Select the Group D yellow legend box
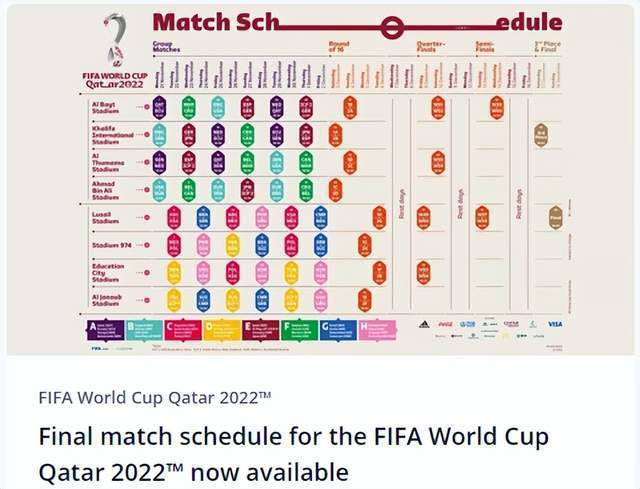The width and height of the screenshot is (640, 489). click(222, 330)
